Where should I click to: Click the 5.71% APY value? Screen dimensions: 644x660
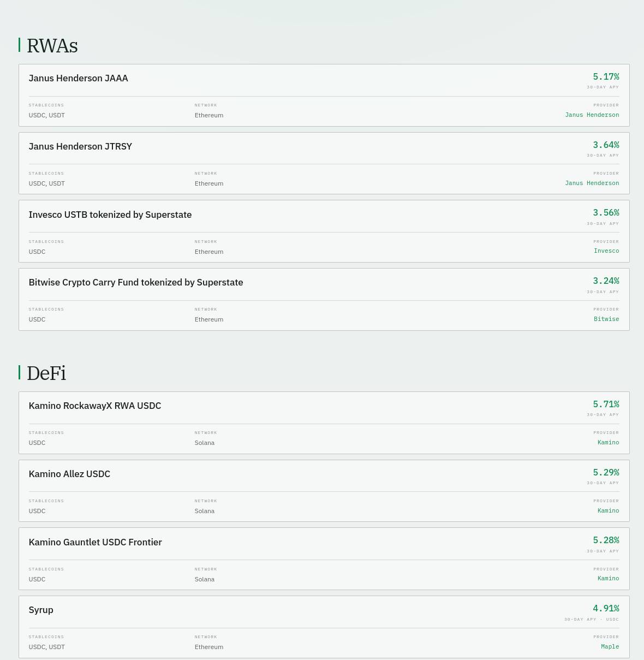click(606, 404)
